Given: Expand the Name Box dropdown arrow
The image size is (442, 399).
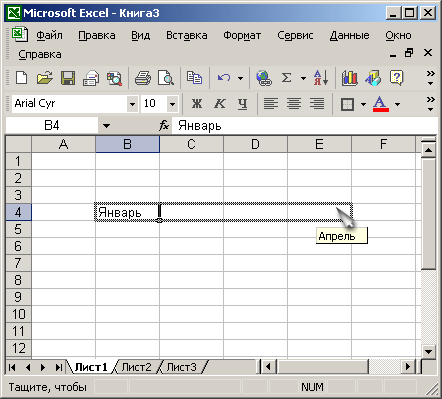Looking at the screenshot, I should click(106, 126).
